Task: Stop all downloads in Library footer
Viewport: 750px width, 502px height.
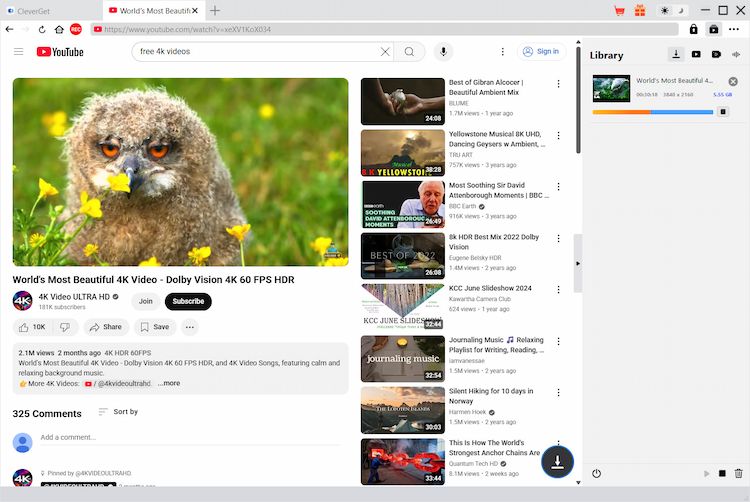Action: (722, 473)
